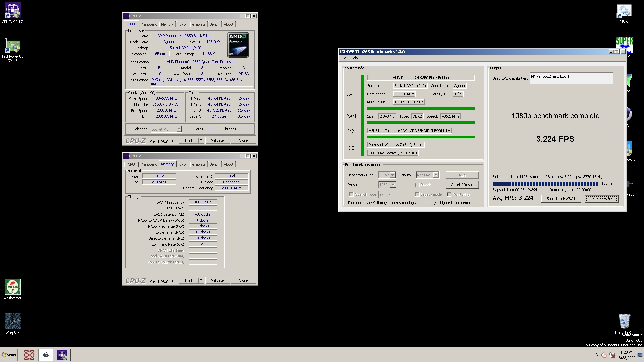Select the CPU-Z taskbar button
The width and height of the screenshot is (644, 362).
pyautogui.click(x=62, y=355)
